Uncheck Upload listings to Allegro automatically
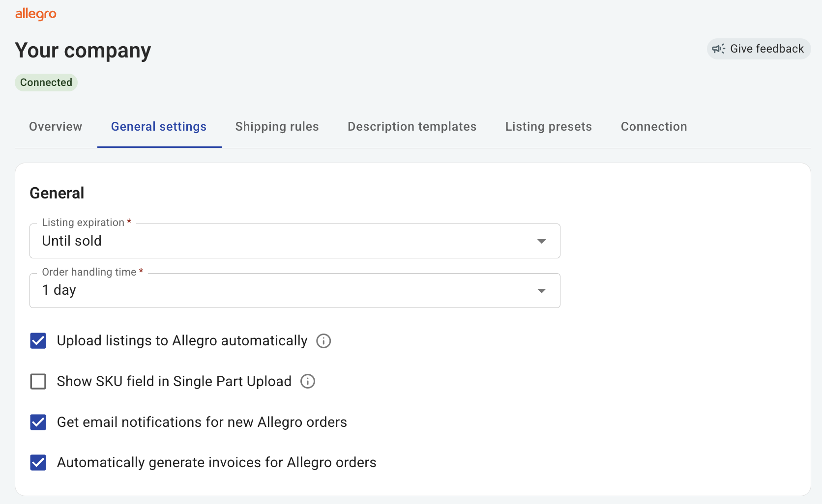Viewport: 822px width, 504px height. click(38, 341)
